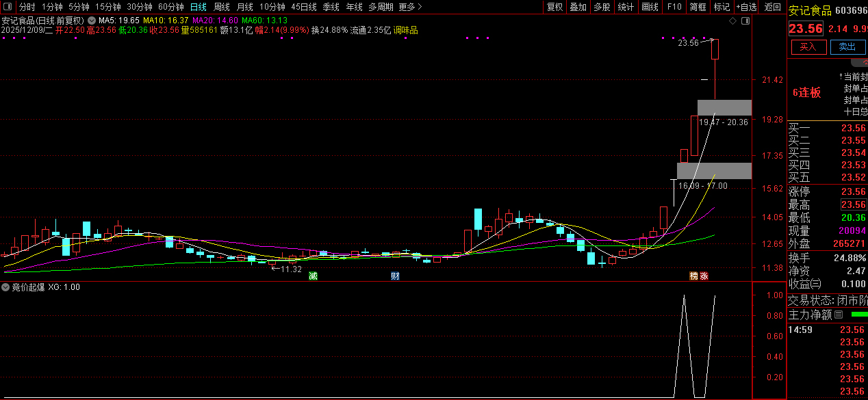Open the 更多 periods dropdown

tap(409, 7)
